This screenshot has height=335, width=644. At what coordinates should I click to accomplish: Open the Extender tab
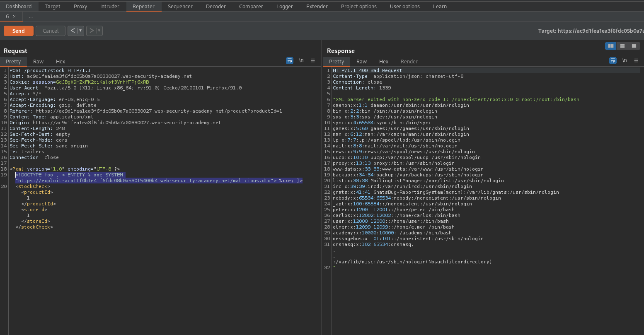click(x=317, y=6)
